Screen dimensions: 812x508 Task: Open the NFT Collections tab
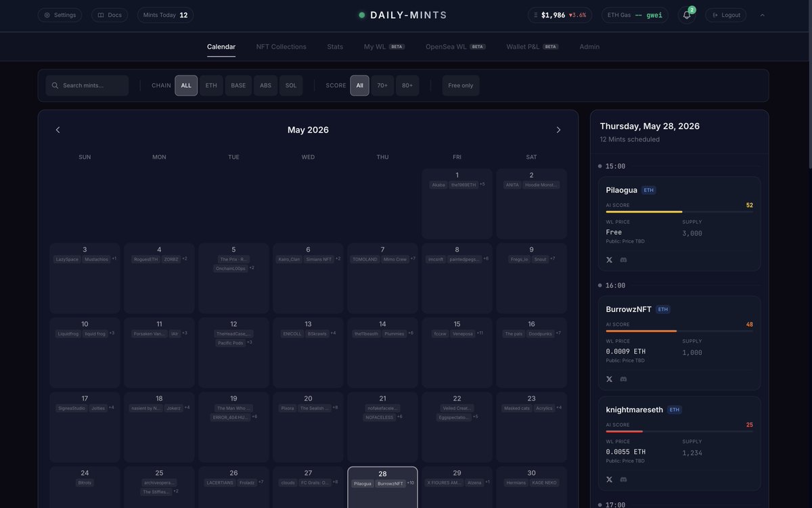tap(281, 47)
